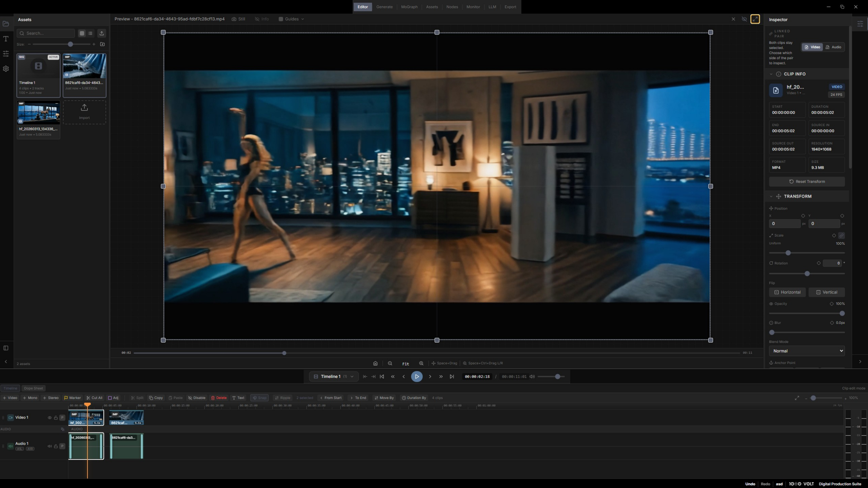Open the Blend Mode dropdown set to Normal
Screen dimensions: 868x488
(x=806, y=351)
